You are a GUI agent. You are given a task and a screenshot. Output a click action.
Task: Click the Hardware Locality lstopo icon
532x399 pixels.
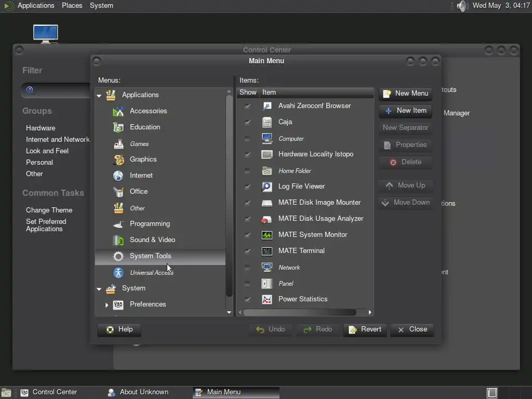click(267, 154)
